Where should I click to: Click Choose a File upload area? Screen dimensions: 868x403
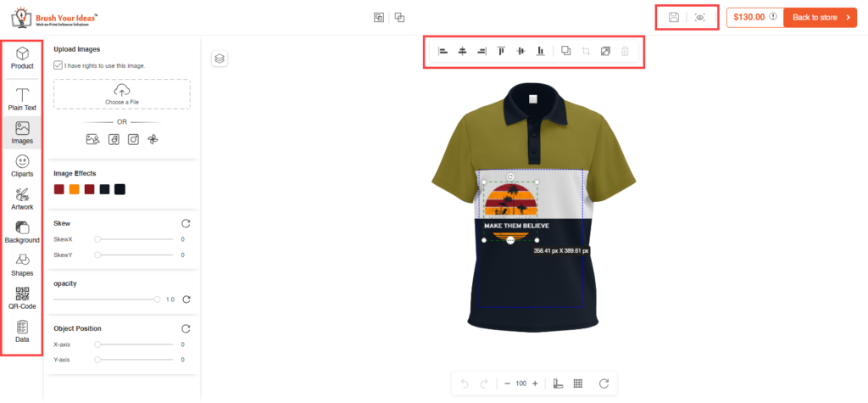point(122,93)
